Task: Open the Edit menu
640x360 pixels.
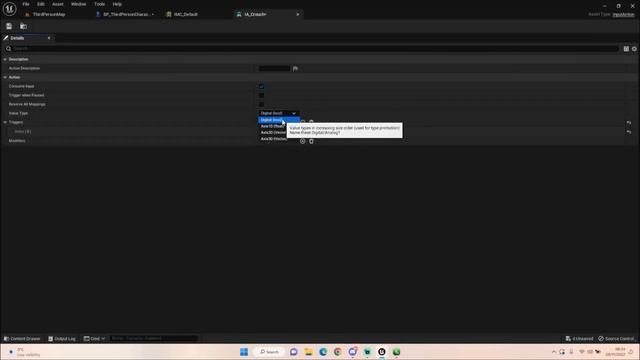Action: point(41,4)
